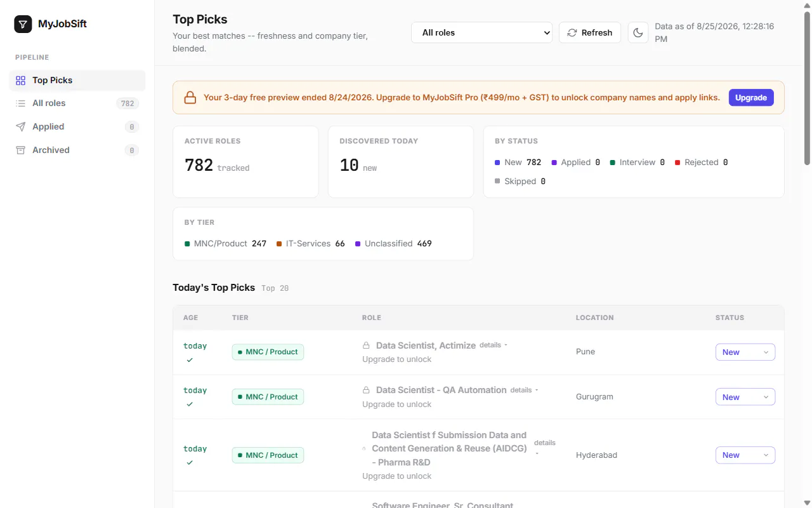Click the 0 count badge beside Applied
Screen dimensions: 812x508
coord(131,127)
